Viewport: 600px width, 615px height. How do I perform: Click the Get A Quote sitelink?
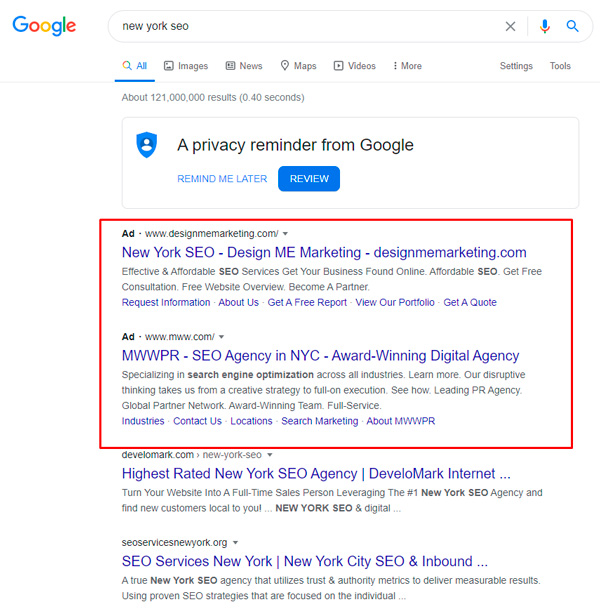click(x=470, y=302)
